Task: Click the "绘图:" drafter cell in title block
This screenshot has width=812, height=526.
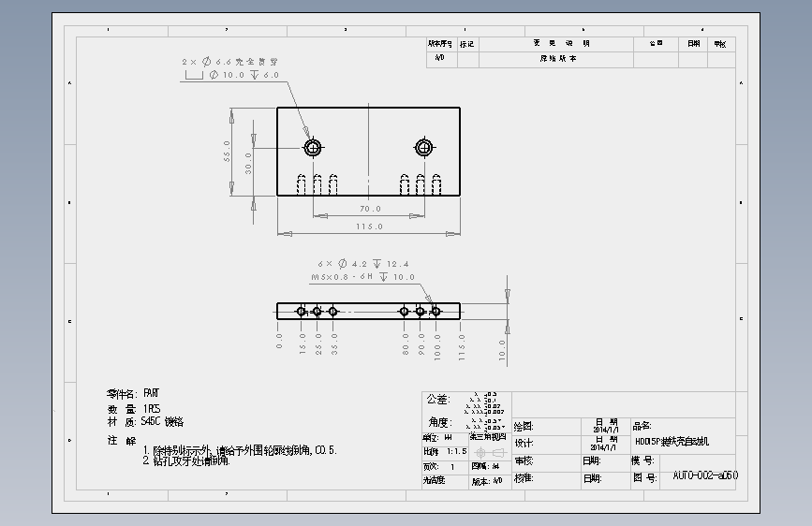Action: [x=546, y=427]
